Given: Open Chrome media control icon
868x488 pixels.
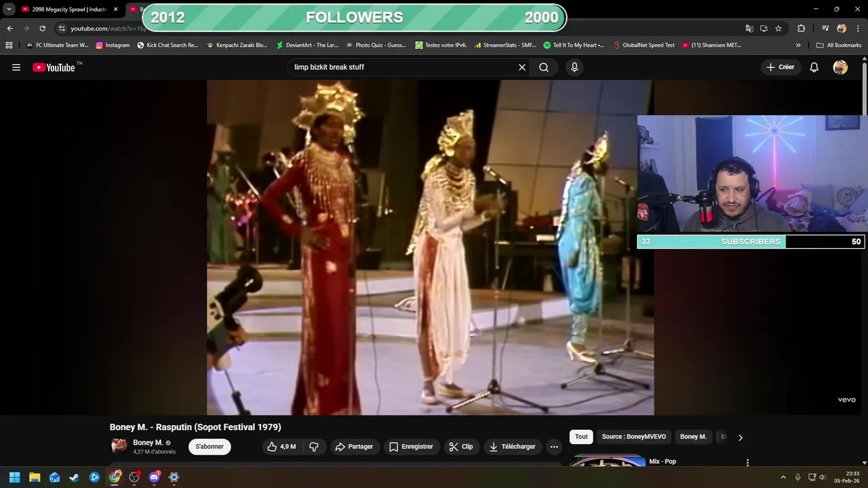Looking at the screenshot, I should point(825,28).
